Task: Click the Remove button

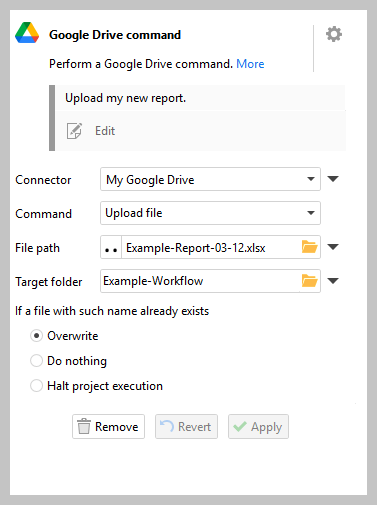Action: 108,426
